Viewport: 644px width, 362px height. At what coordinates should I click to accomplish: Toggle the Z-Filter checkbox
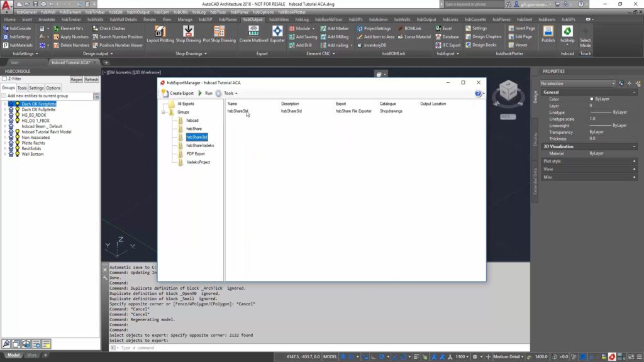coord(4,79)
